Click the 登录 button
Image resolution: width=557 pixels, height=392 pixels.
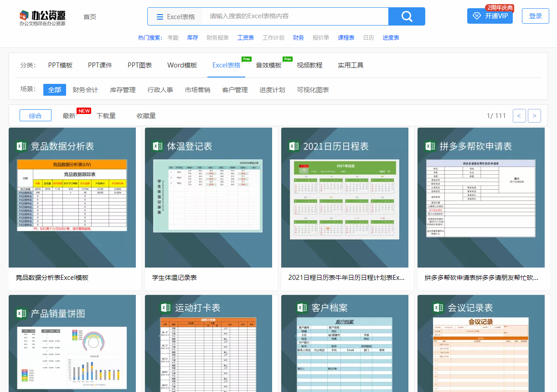[536, 16]
